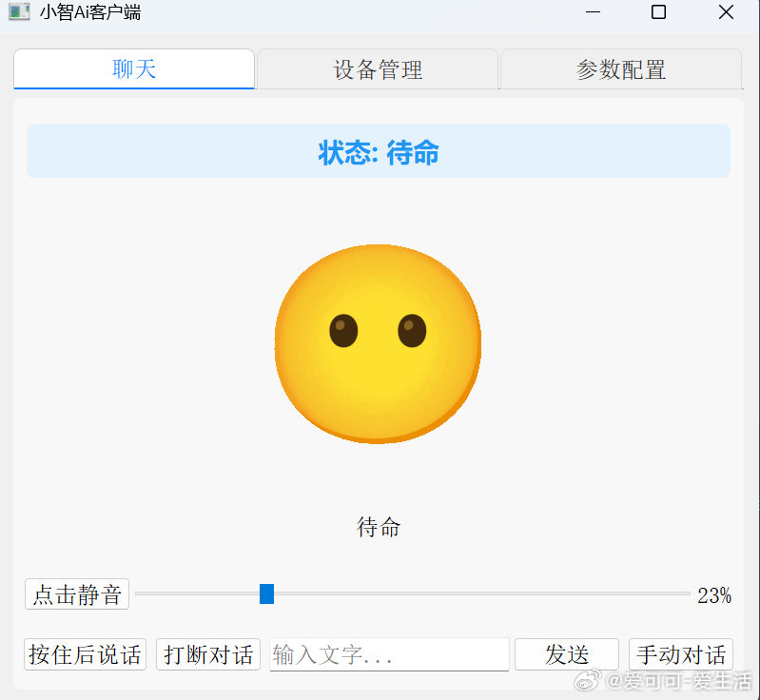Minimize the 小智Ai客户端 window

pyautogui.click(x=593, y=11)
